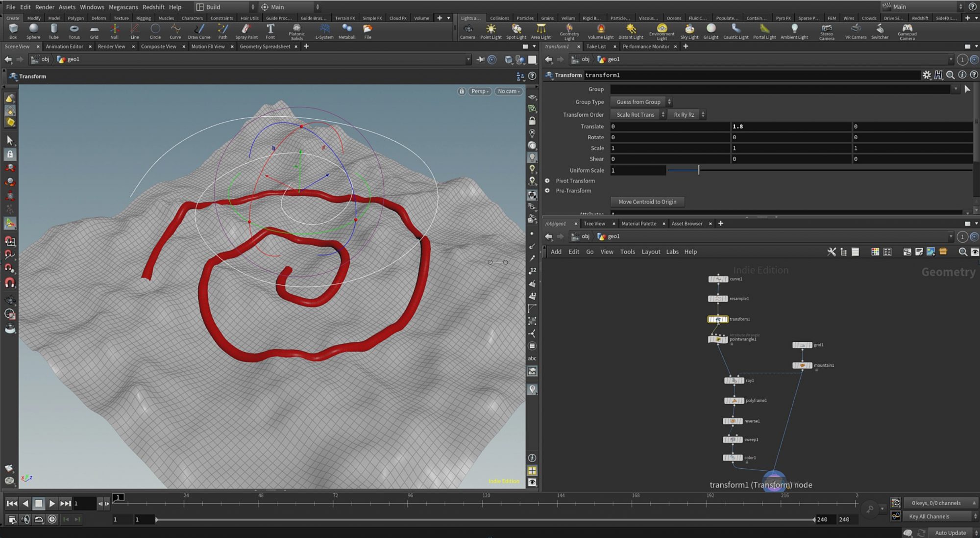Open the Render menu

point(45,7)
